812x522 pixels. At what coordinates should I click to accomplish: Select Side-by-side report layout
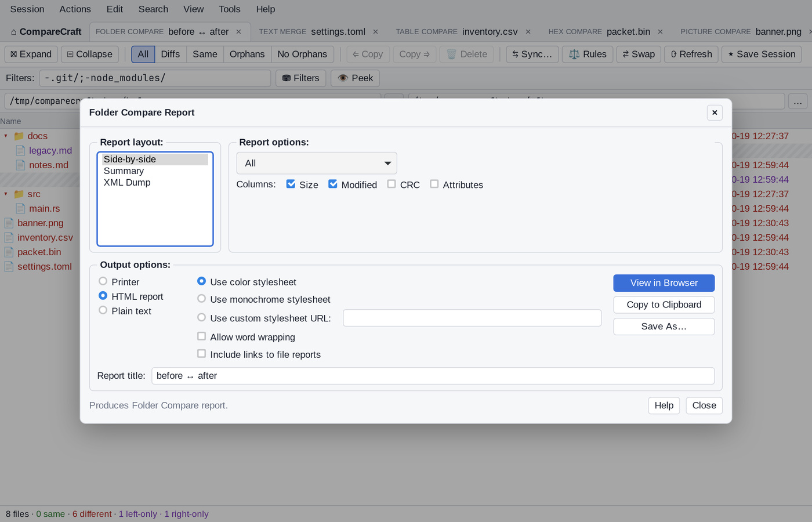pos(155,159)
